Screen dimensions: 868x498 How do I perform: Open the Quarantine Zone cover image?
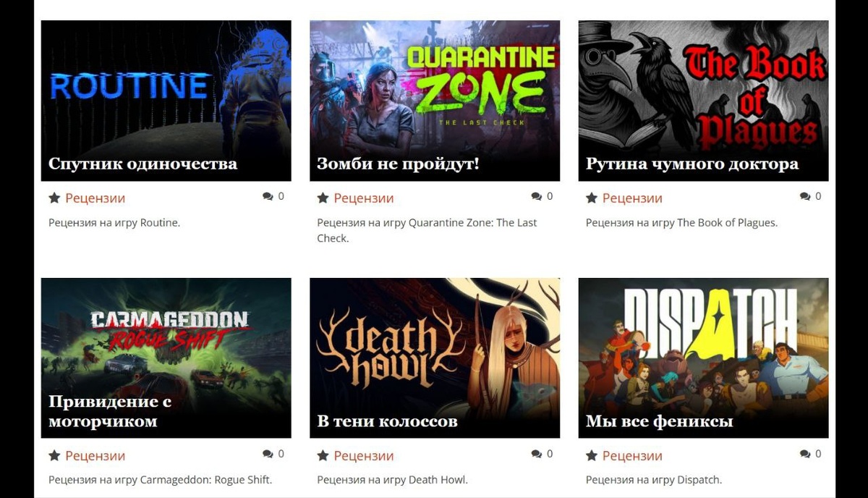click(435, 101)
